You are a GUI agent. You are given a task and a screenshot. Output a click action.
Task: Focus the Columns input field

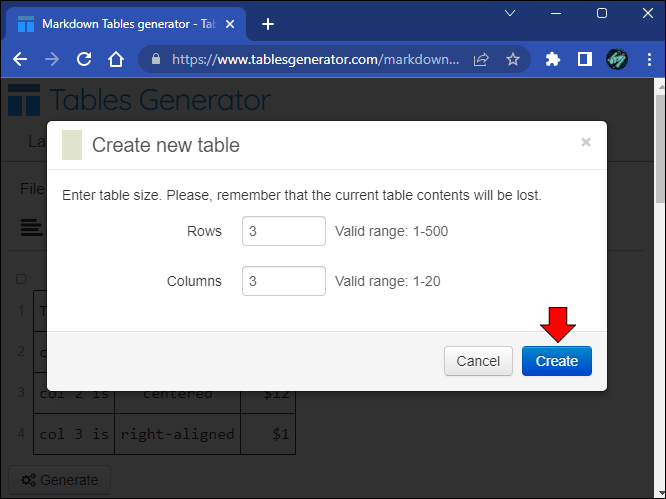pos(283,281)
